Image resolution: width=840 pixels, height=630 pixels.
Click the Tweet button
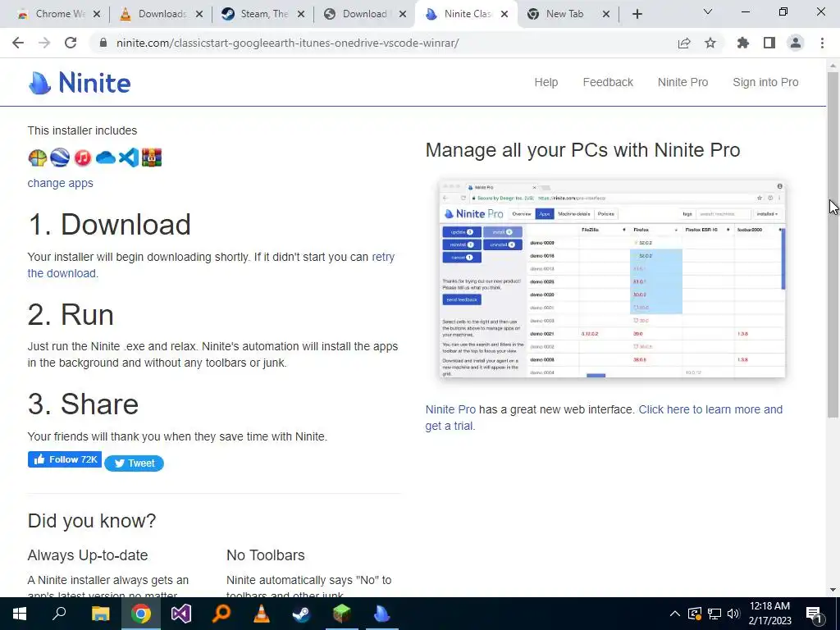(134, 463)
